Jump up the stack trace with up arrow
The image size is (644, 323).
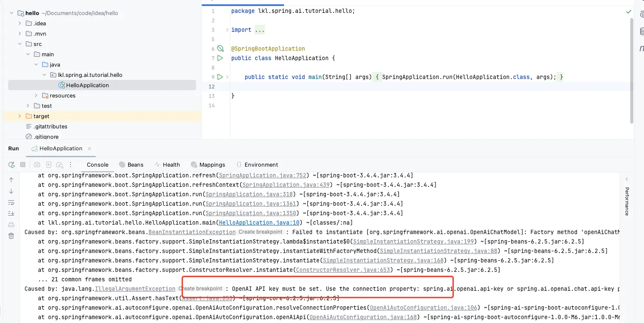tap(11, 180)
